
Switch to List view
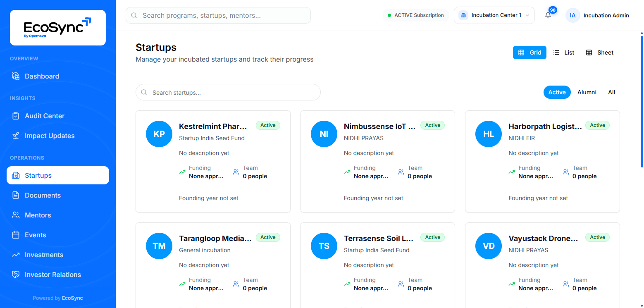coord(564,53)
